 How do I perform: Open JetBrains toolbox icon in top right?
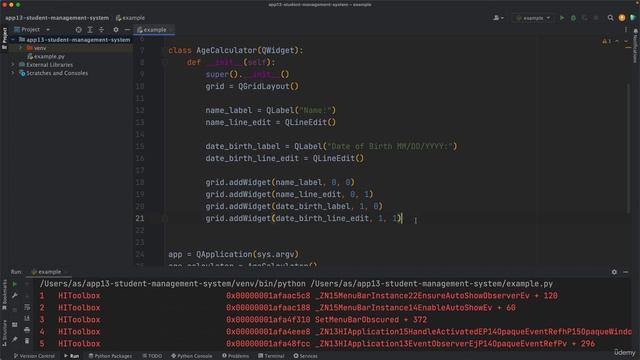(633, 18)
